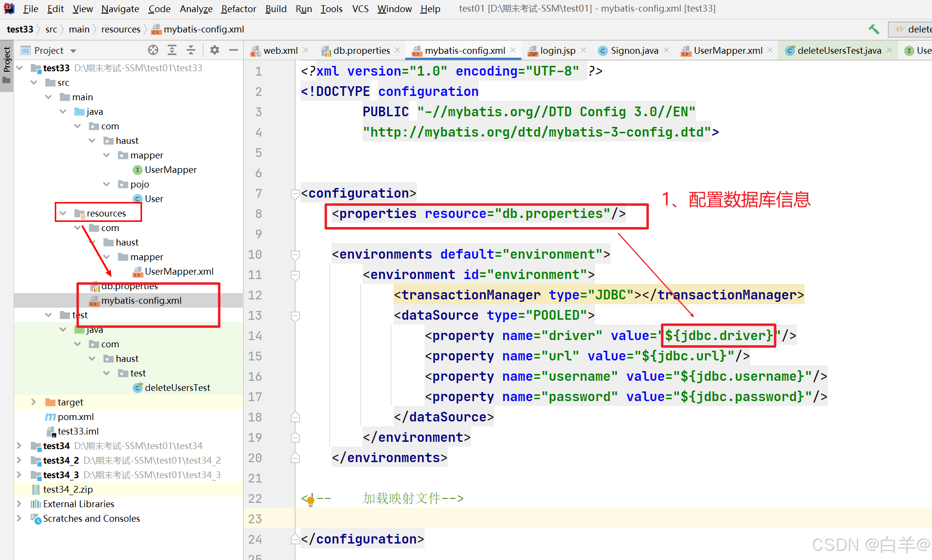Select UserMapper.xml in project tree

pyautogui.click(x=179, y=272)
